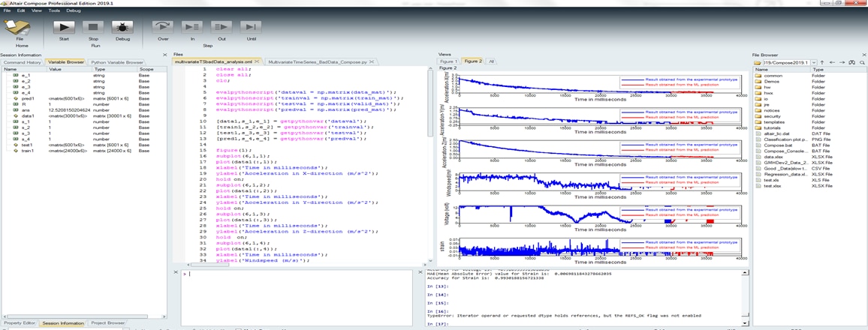Open the File menu
Screen dimensions: 868x330
(8, 10)
